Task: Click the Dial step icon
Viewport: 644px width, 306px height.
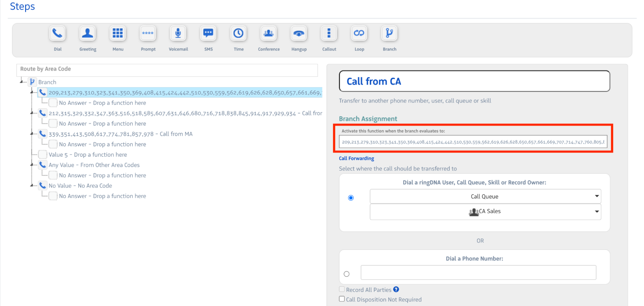Action: (x=57, y=34)
